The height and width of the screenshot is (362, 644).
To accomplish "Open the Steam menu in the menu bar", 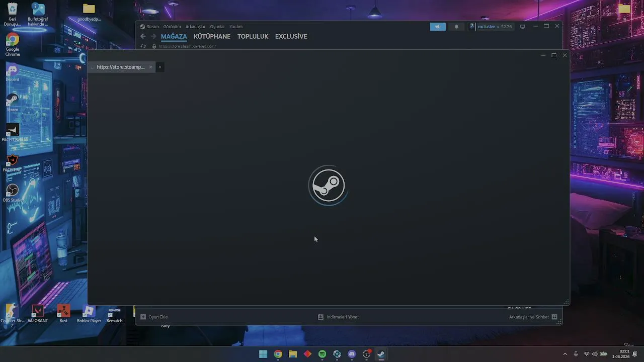I will click(152, 27).
